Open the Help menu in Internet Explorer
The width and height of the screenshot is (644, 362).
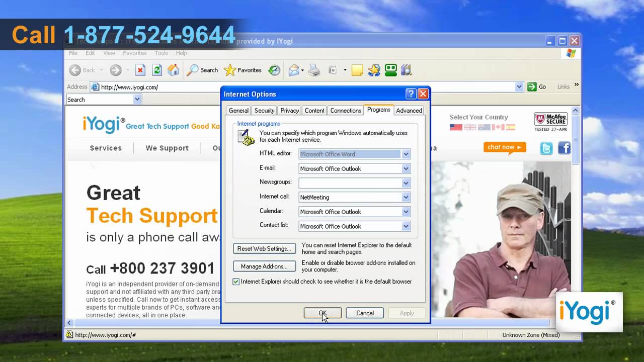click(182, 53)
